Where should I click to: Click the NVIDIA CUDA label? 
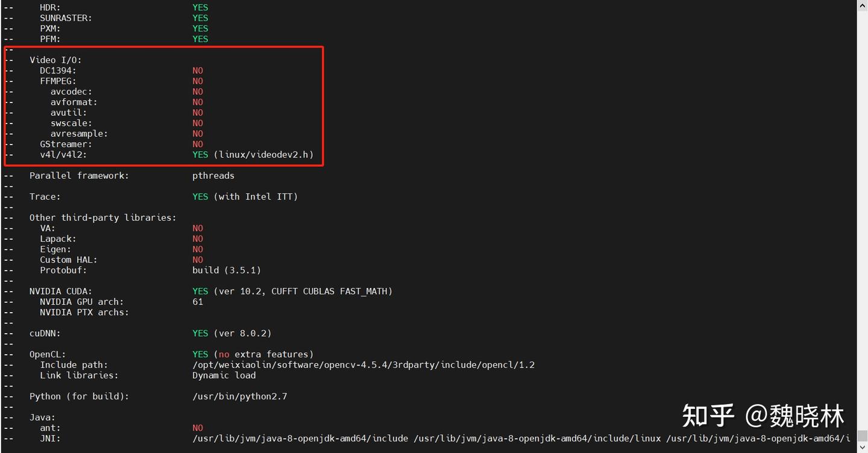tap(61, 292)
